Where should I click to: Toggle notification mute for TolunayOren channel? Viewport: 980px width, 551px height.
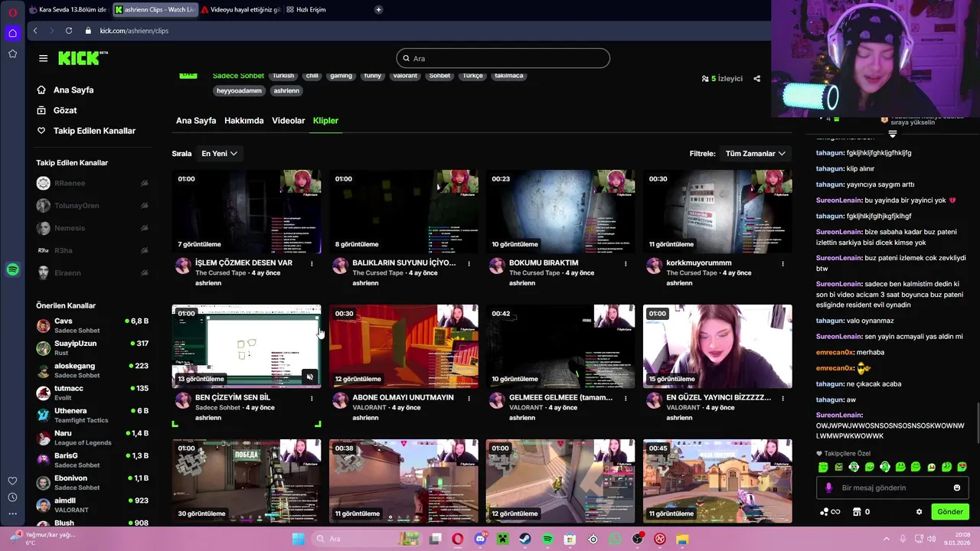tap(144, 206)
